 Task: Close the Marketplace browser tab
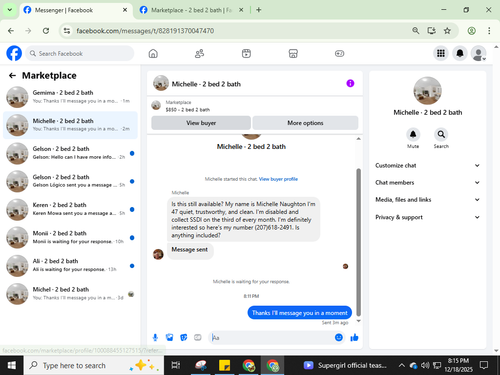(x=241, y=10)
